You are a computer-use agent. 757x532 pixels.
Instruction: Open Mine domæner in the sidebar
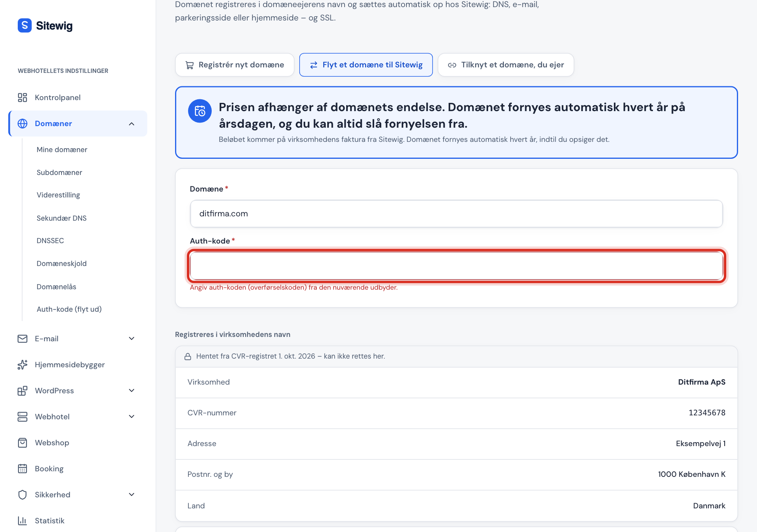click(x=62, y=149)
